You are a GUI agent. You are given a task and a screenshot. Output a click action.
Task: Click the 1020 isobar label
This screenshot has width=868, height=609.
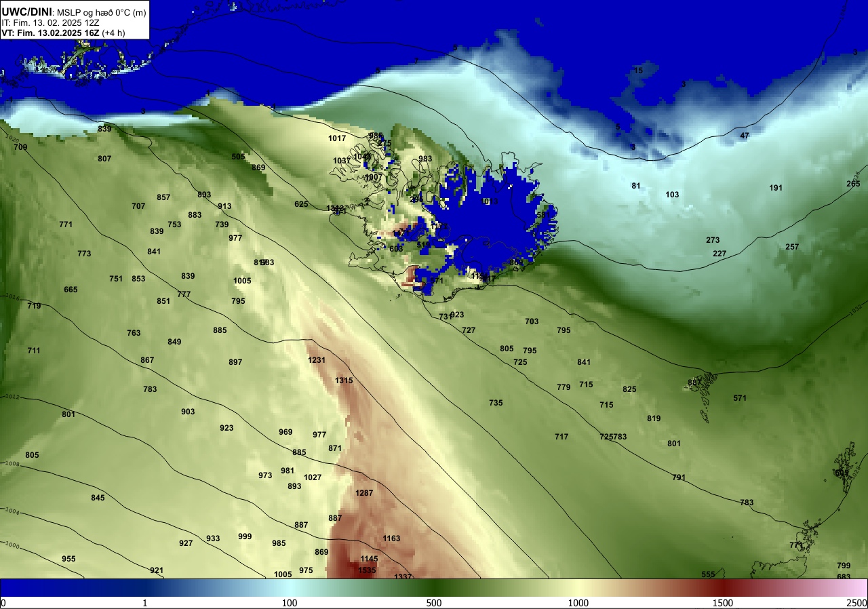pyautogui.click(x=12, y=139)
